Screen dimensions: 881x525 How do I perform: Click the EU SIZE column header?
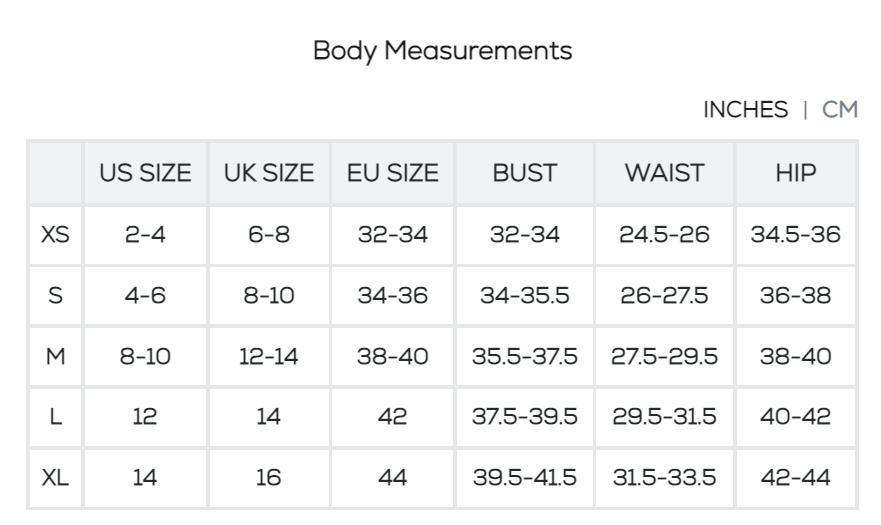[392, 174]
